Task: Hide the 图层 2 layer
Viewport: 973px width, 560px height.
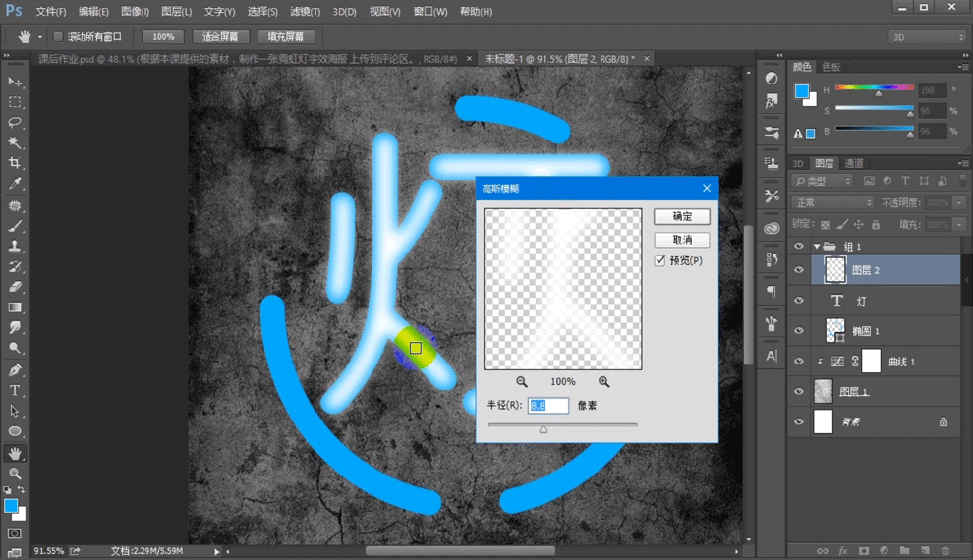Action: pos(799,270)
